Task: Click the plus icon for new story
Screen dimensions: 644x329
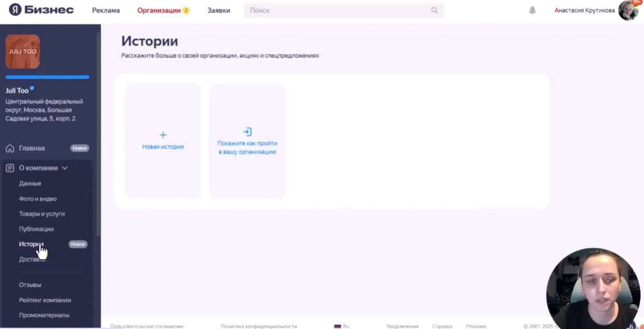Action: coord(163,135)
